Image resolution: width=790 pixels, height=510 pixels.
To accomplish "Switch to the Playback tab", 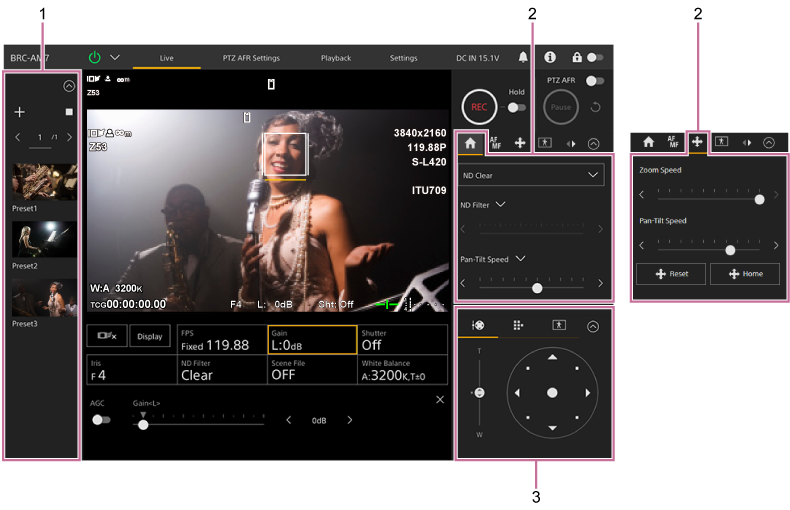I will 335,58.
